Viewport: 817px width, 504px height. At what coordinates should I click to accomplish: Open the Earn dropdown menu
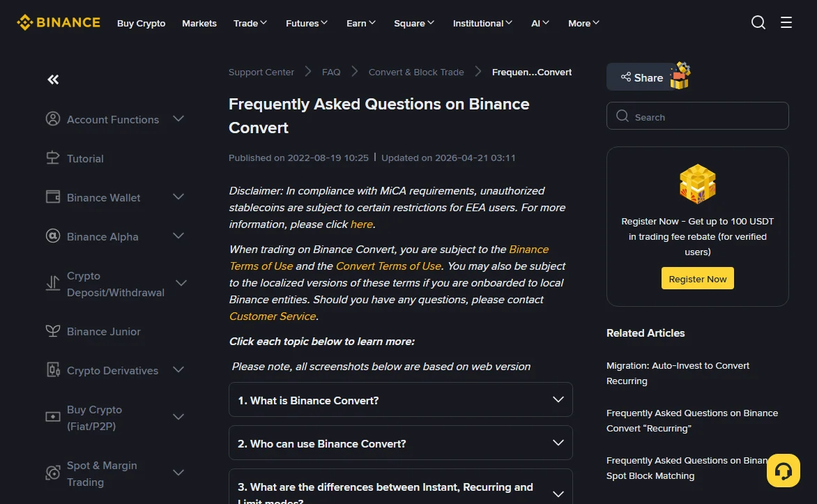[x=360, y=24]
